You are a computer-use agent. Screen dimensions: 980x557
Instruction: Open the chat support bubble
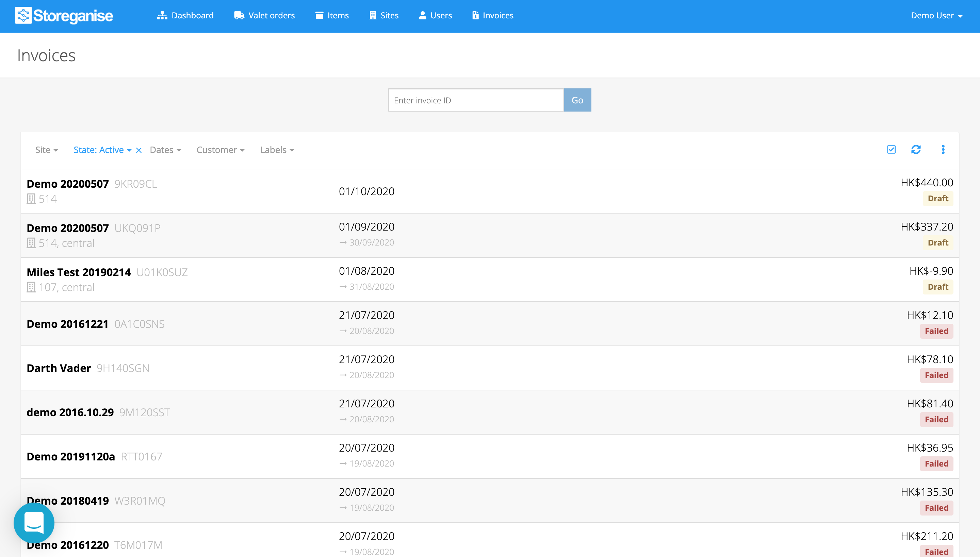pyautogui.click(x=34, y=523)
